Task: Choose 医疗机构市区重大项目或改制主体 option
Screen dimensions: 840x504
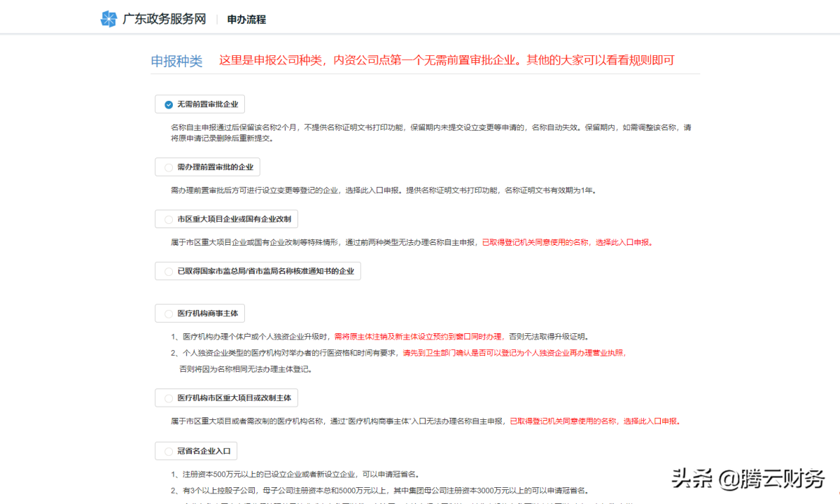Action: point(169,398)
